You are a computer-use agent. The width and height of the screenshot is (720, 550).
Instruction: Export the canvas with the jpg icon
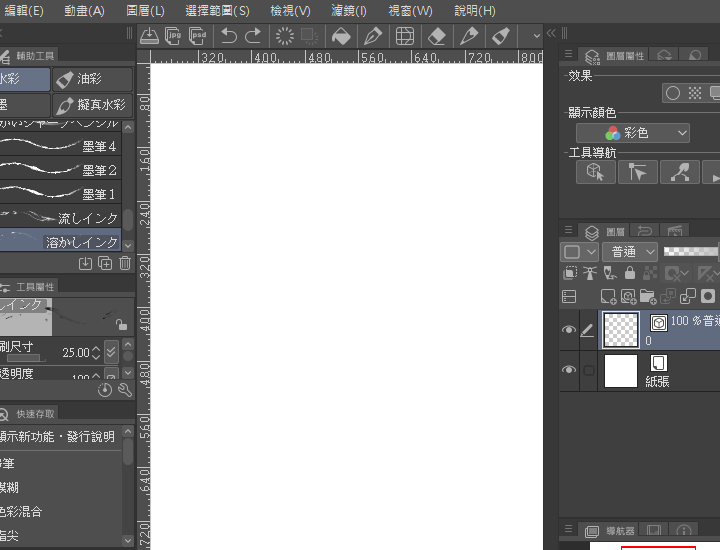(x=173, y=36)
